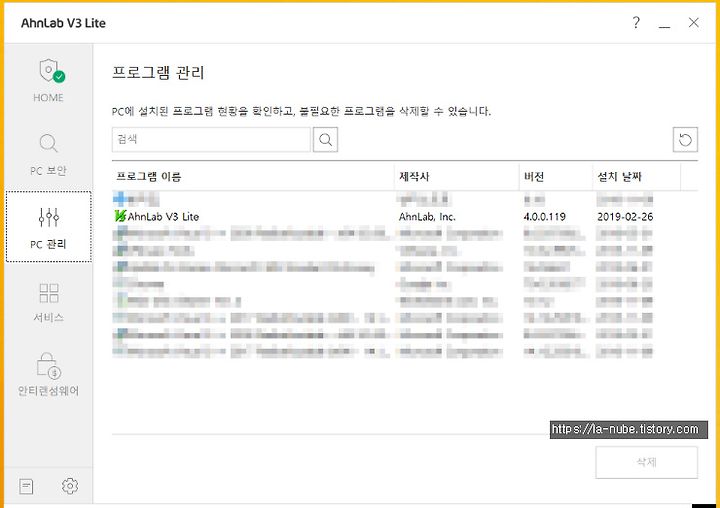Viewport: 720px width, 508px height.
Task: Open the HOME shield section
Action: click(x=48, y=81)
